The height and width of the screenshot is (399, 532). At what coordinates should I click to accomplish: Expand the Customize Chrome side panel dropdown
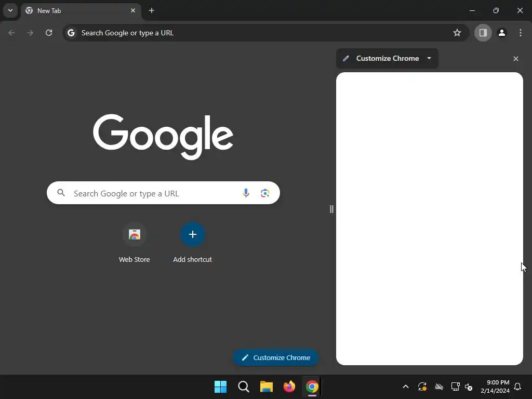(429, 58)
